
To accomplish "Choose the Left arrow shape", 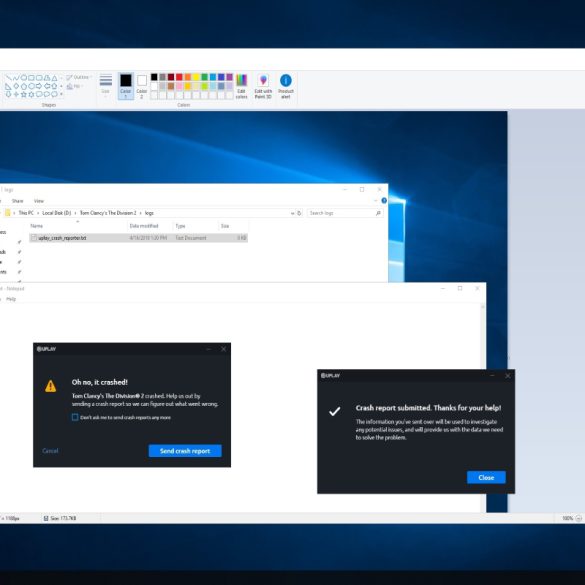I will pyautogui.click(x=47, y=86).
